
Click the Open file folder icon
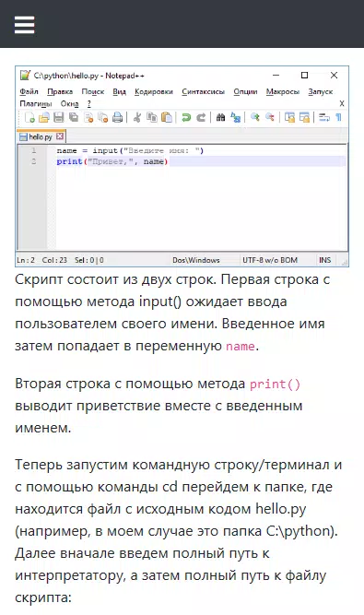44,117
